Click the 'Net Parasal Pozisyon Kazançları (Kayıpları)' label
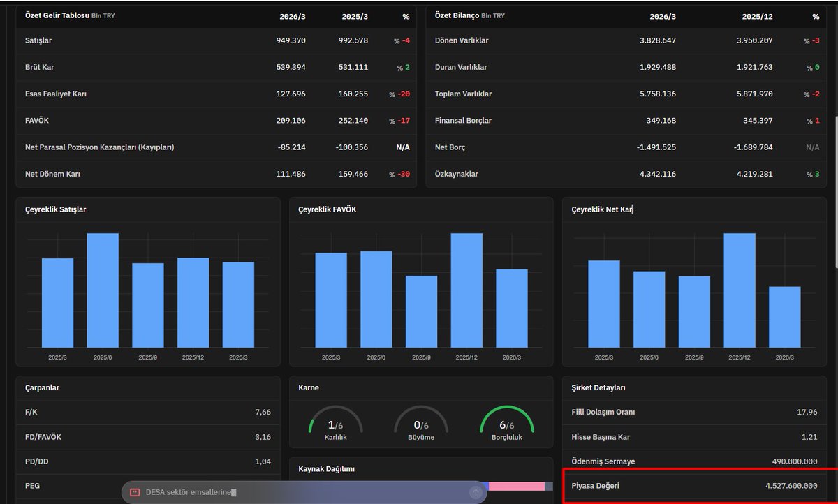Viewport: 838px width, 504px height. (99, 147)
